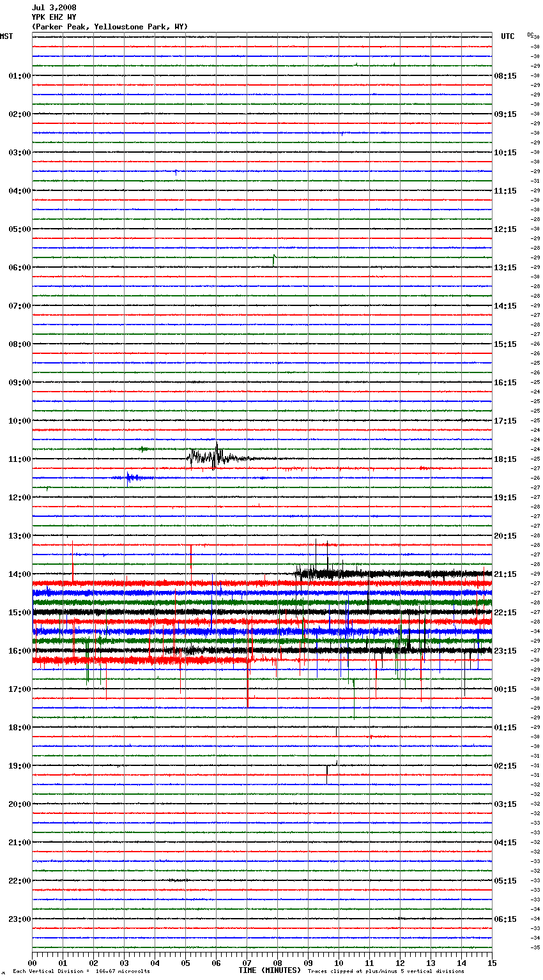The image size is (543, 980).
Task: Select the "19:00" MST hour label
Action: [19, 766]
